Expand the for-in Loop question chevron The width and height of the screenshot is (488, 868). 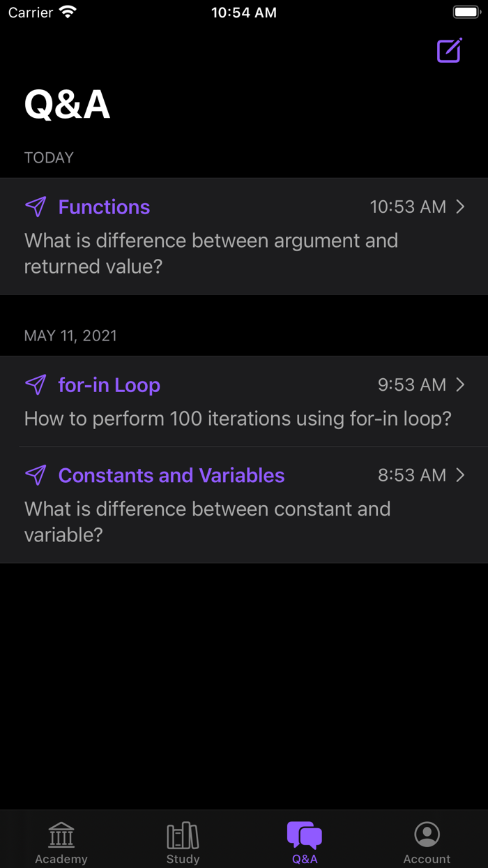pyautogui.click(x=460, y=384)
